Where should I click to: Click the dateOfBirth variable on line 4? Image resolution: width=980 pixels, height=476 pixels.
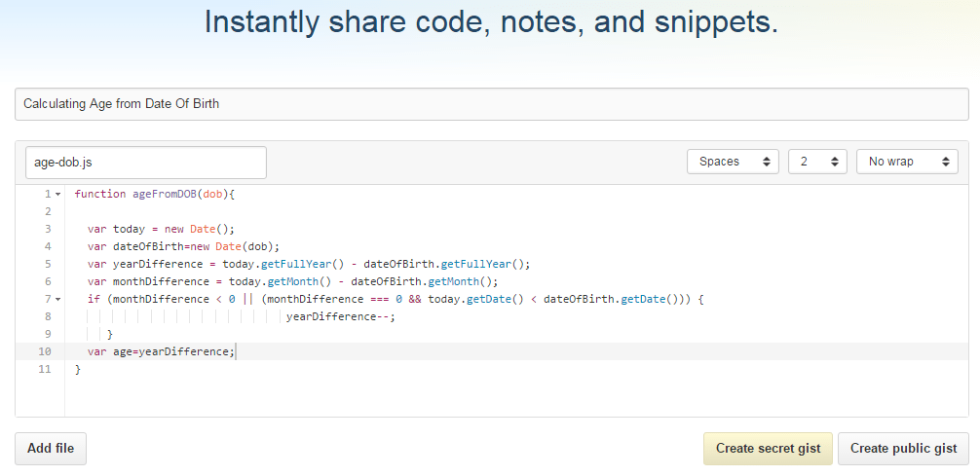(148, 246)
